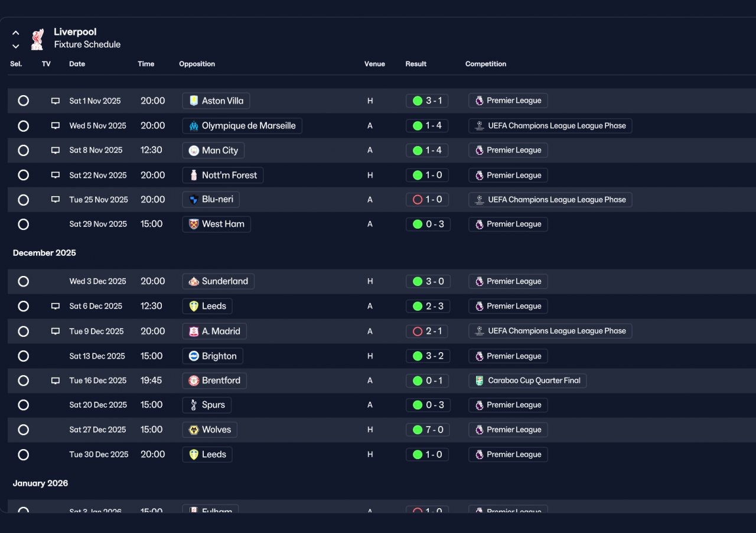Image resolution: width=756 pixels, height=533 pixels.
Task: Select the Aston Villa fixture radio button
Action: (x=23, y=100)
